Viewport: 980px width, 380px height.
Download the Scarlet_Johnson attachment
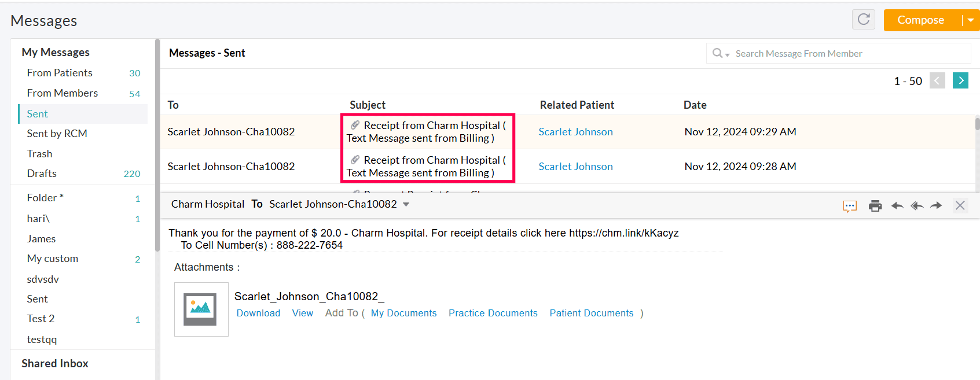(x=258, y=313)
